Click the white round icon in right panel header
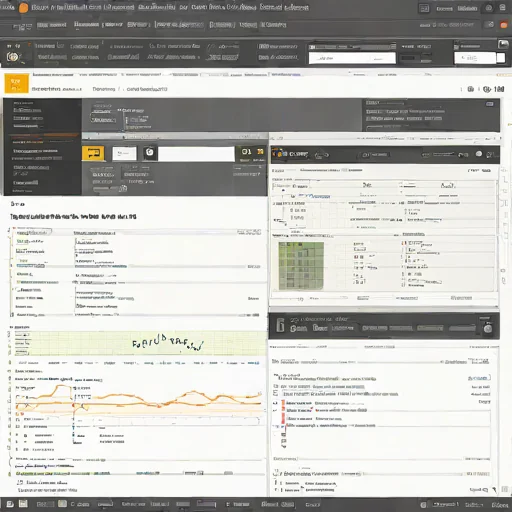This screenshot has width=512, height=512. point(479,154)
